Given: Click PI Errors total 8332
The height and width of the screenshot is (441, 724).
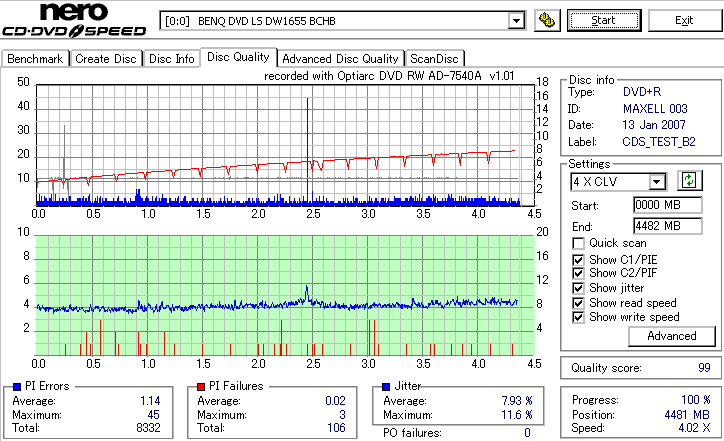Looking at the screenshot, I should click(148, 428).
